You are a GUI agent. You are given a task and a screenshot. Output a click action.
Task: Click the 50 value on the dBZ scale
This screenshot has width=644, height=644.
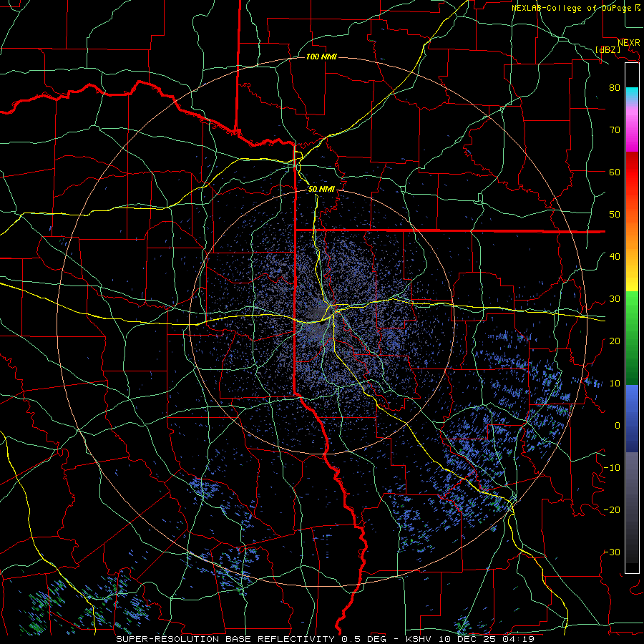(615, 215)
